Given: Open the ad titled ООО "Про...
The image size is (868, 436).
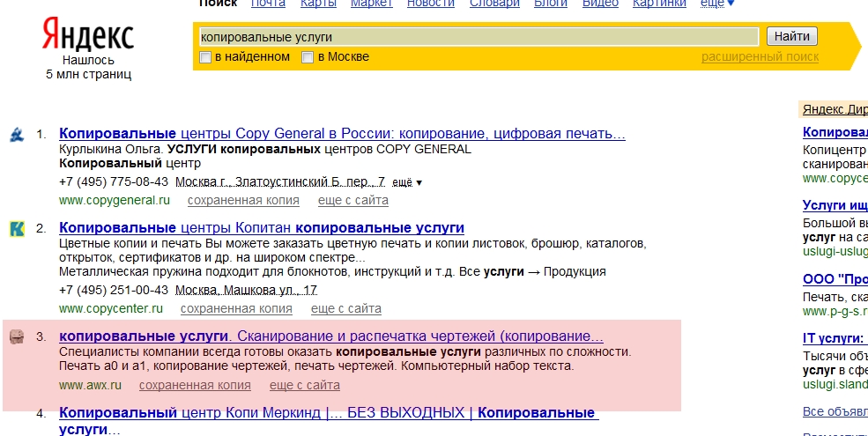Looking at the screenshot, I should (835, 279).
